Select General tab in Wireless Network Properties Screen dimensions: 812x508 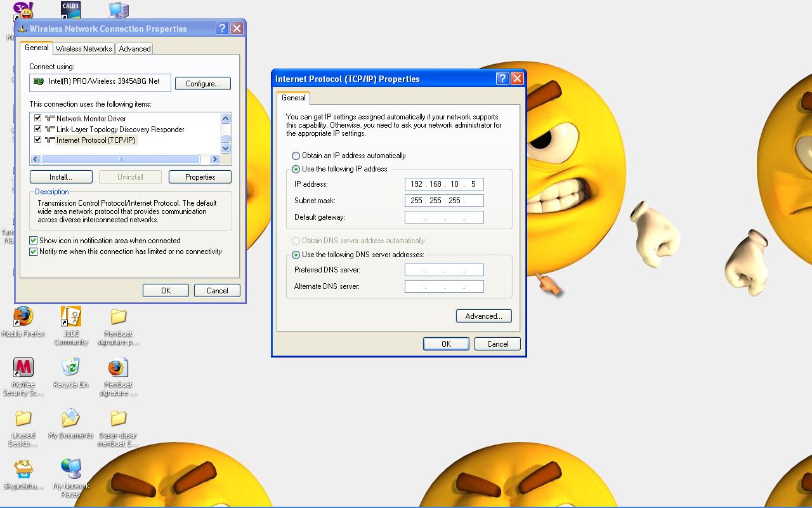[x=37, y=48]
